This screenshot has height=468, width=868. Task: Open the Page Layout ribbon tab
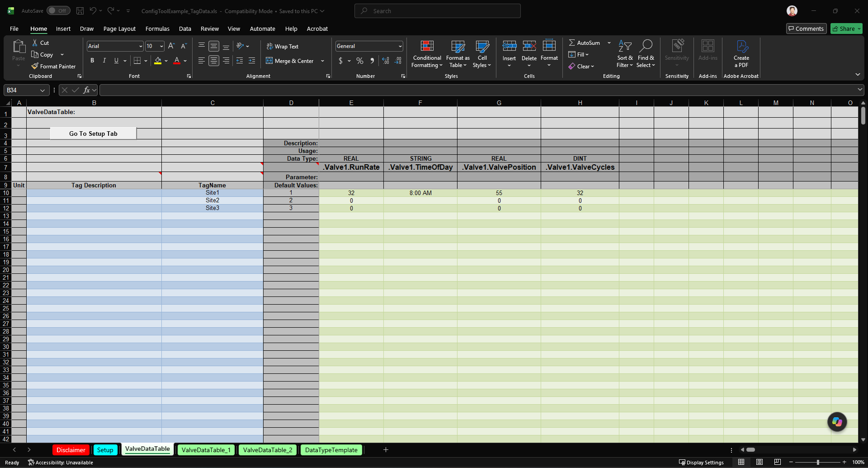pyautogui.click(x=119, y=29)
